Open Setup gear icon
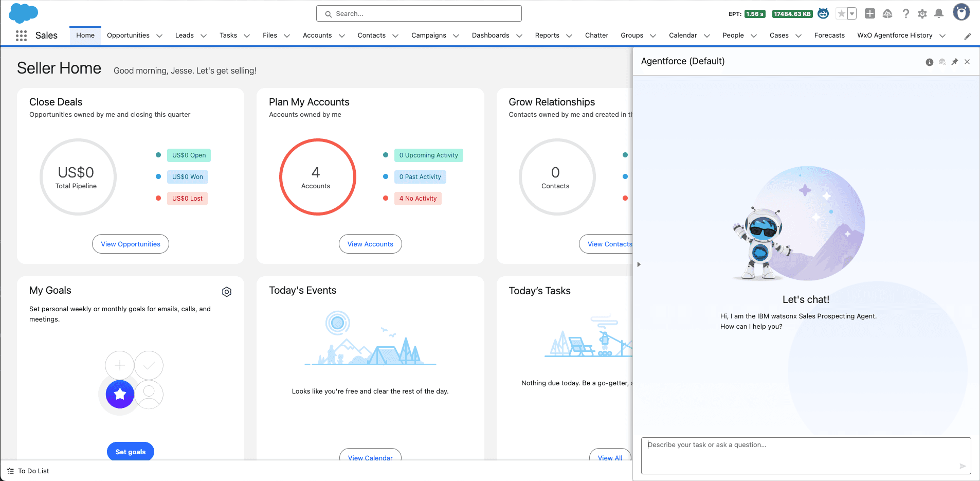 tap(922, 14)
